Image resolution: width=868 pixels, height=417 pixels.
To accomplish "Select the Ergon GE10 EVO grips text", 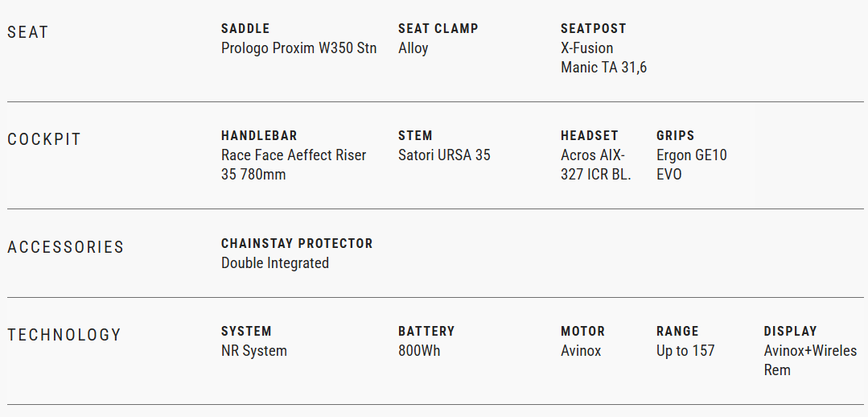I will tap(691, 164).
